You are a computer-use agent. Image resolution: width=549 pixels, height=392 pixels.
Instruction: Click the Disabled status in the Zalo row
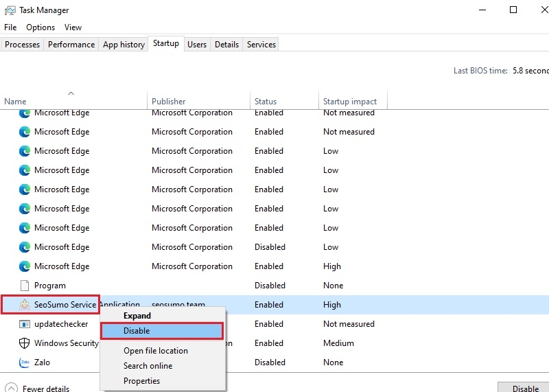(x=270, y=362)
